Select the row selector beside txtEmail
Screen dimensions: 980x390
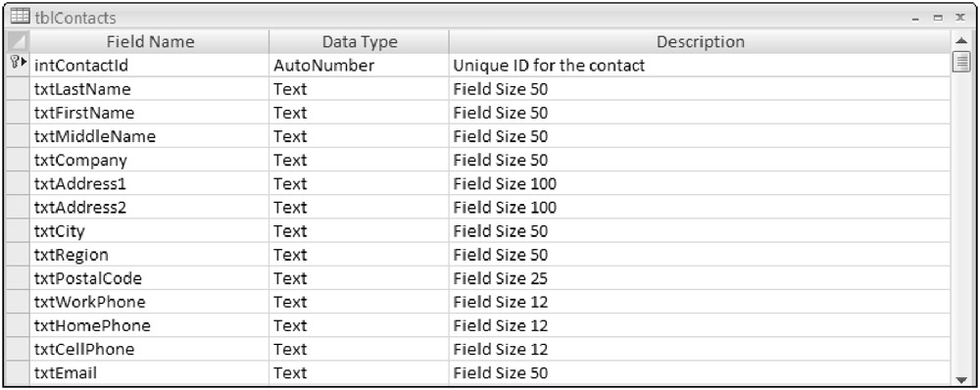pyautogui.click(x=18, y=373)
